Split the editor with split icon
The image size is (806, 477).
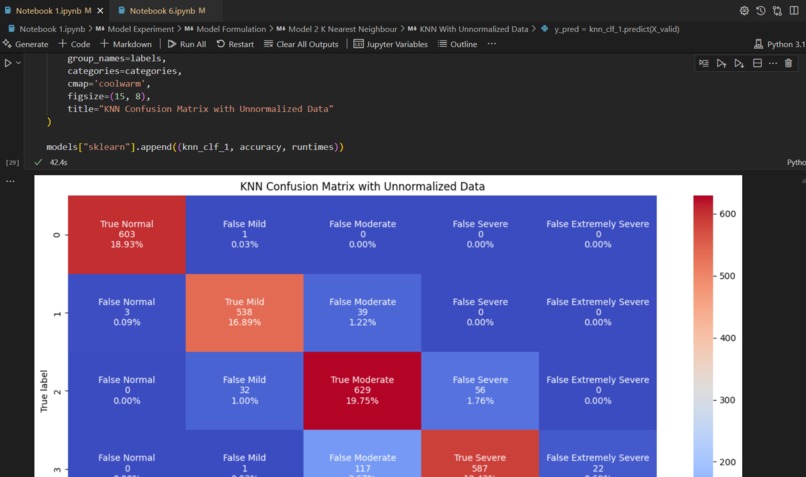coord(794,10)
